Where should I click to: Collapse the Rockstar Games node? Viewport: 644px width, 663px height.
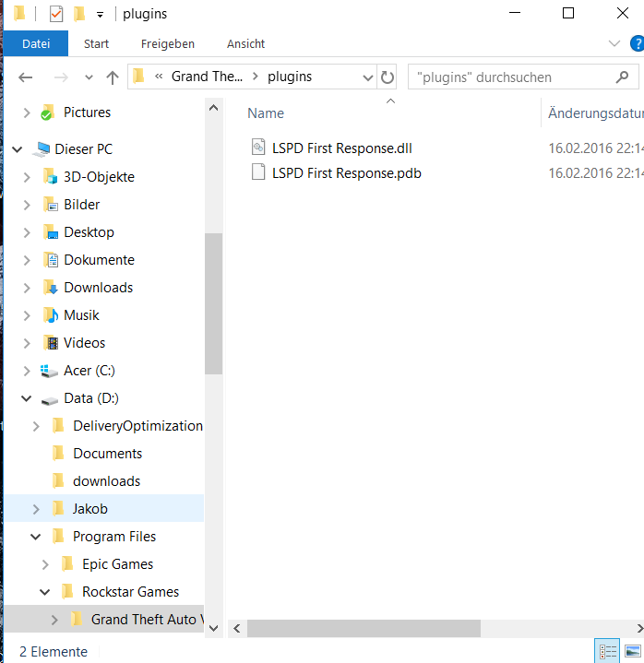(x=45, y=592)
